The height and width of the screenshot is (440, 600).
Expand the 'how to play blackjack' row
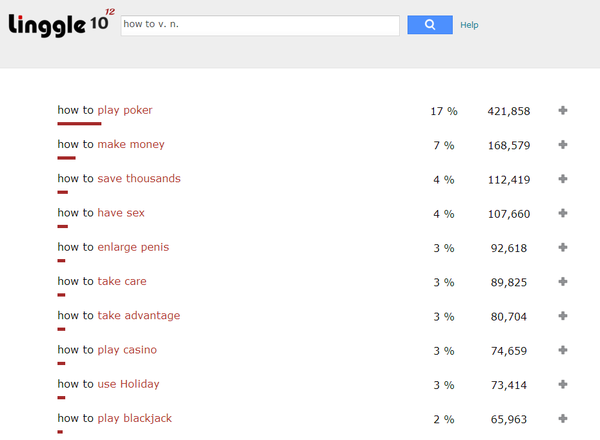563,419
